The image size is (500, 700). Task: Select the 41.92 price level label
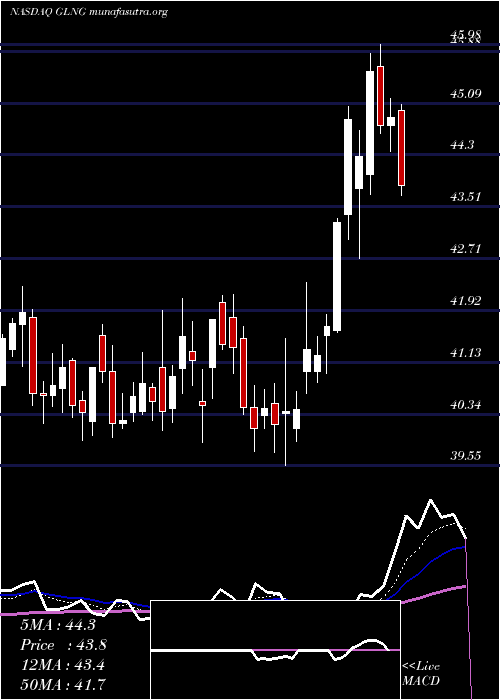465,300
